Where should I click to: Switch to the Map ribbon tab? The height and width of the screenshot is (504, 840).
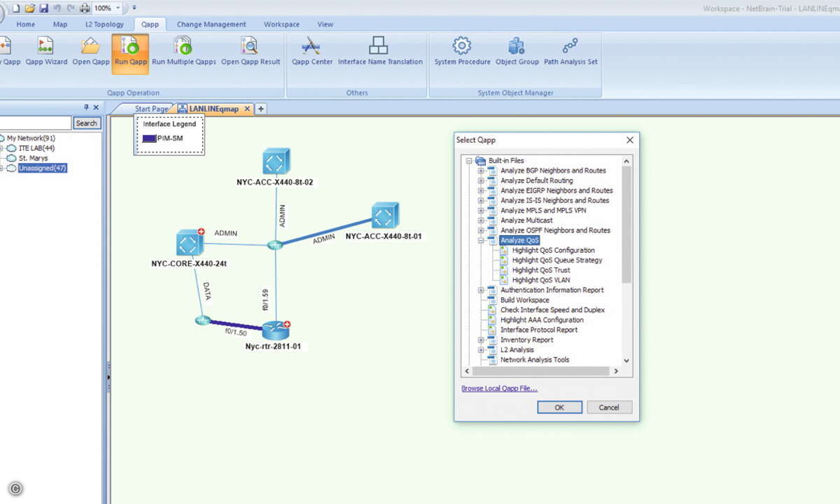pyautogui.click(x=60, y=24)
